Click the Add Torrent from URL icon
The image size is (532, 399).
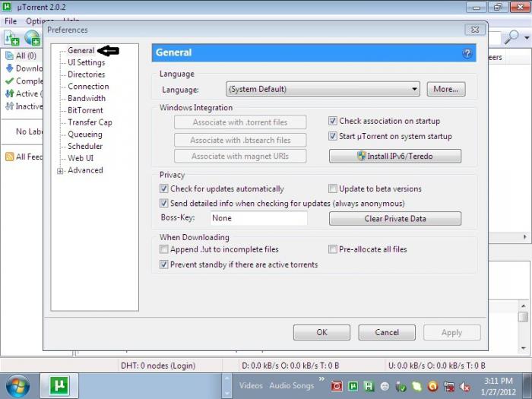coord(33,38)
